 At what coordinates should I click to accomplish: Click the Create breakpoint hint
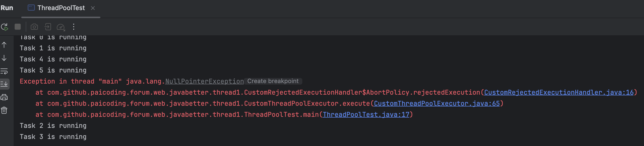click(273, 81)
